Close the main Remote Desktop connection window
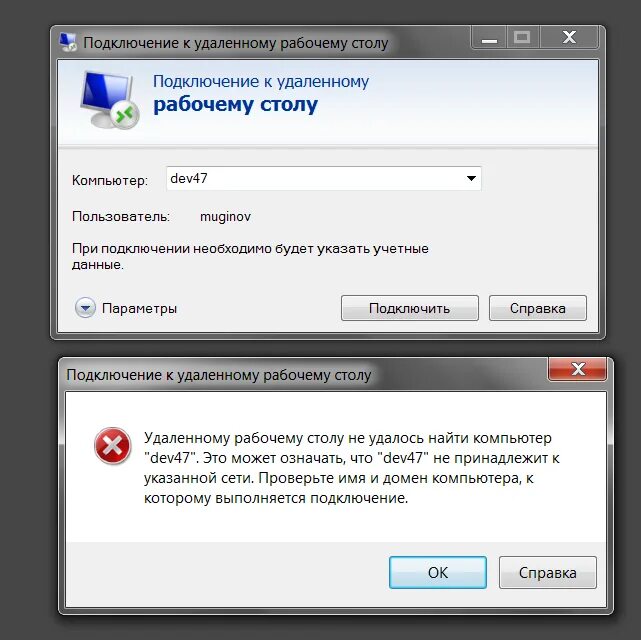This screenshot has height=640, width=641. [x=569, y=38]
